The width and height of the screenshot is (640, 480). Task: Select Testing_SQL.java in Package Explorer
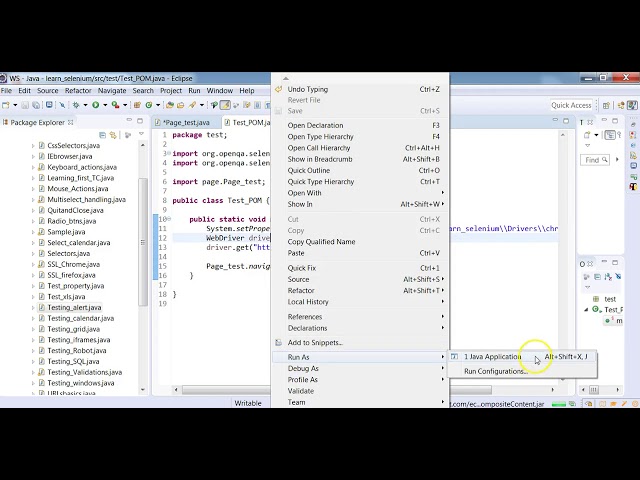73,361
